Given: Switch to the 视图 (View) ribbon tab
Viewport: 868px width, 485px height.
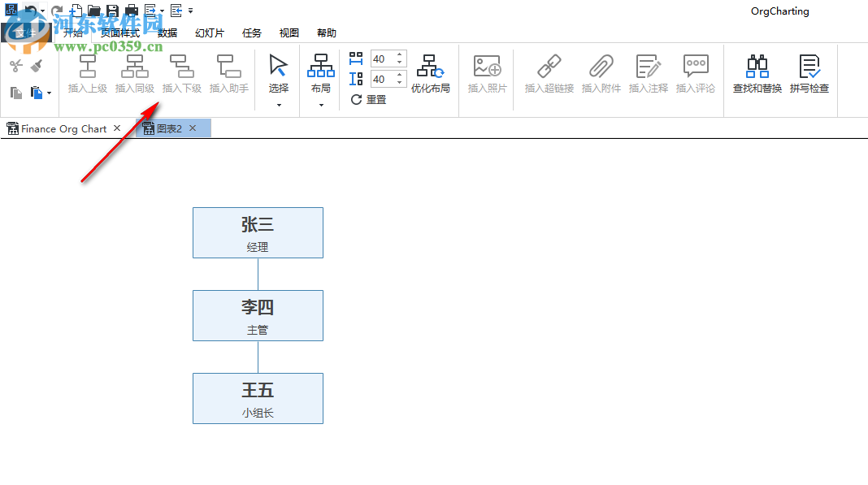Looking at the screenshot, I should click(289, 32).
